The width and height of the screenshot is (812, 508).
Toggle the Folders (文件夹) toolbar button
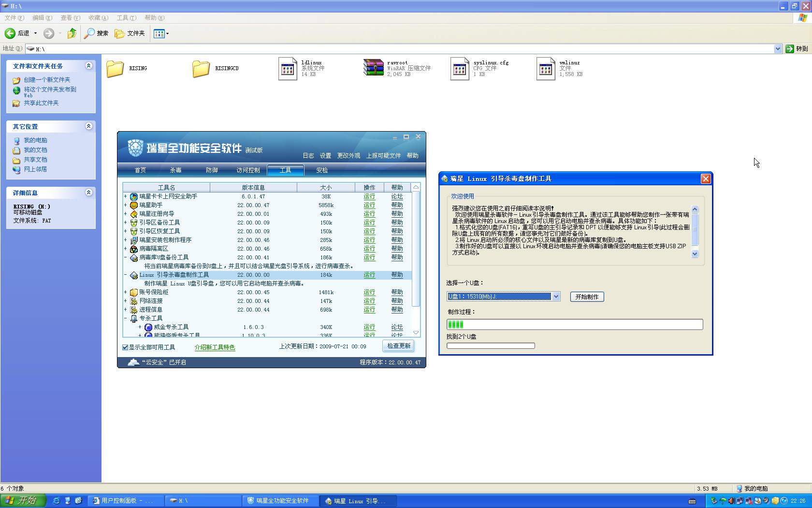(130, 33)
